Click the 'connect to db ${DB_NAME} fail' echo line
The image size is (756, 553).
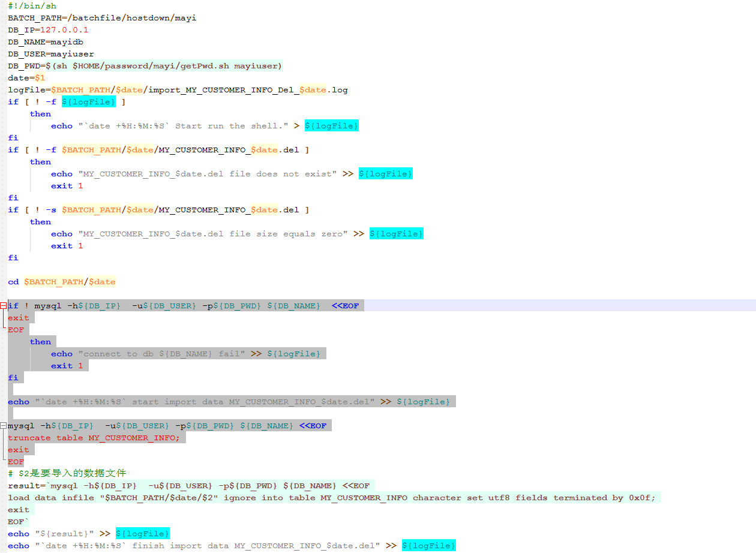pos(185,354)
